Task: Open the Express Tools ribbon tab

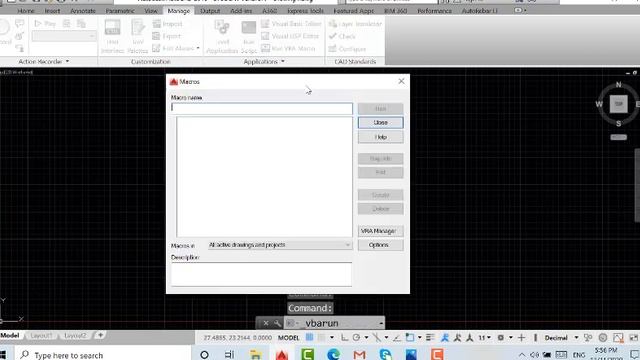Action: pos(305,11)
